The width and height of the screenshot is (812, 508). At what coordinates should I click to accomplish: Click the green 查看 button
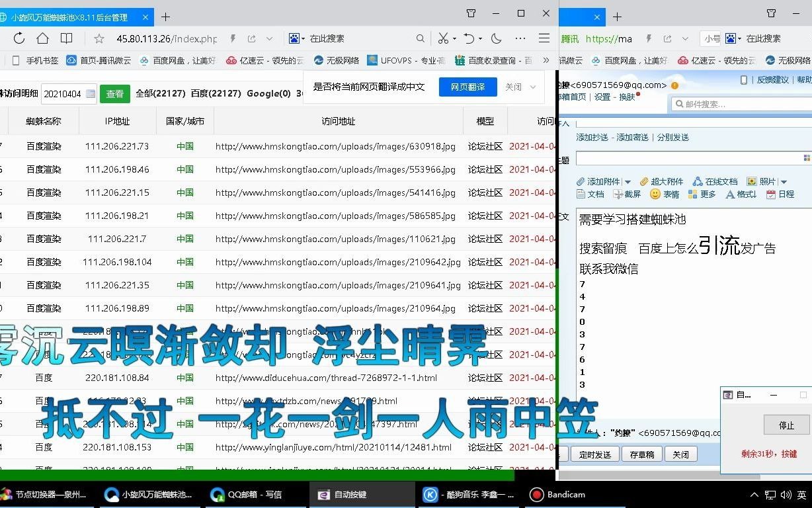[x=115, y=94]
